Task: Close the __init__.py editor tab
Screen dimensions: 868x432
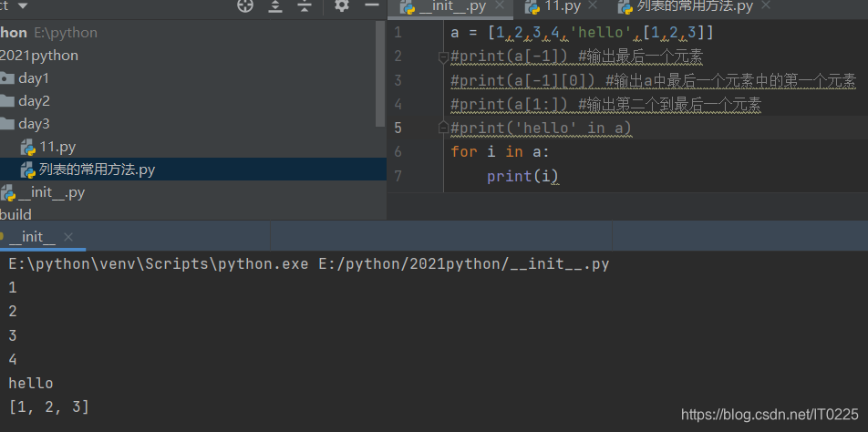Action: 499,5
